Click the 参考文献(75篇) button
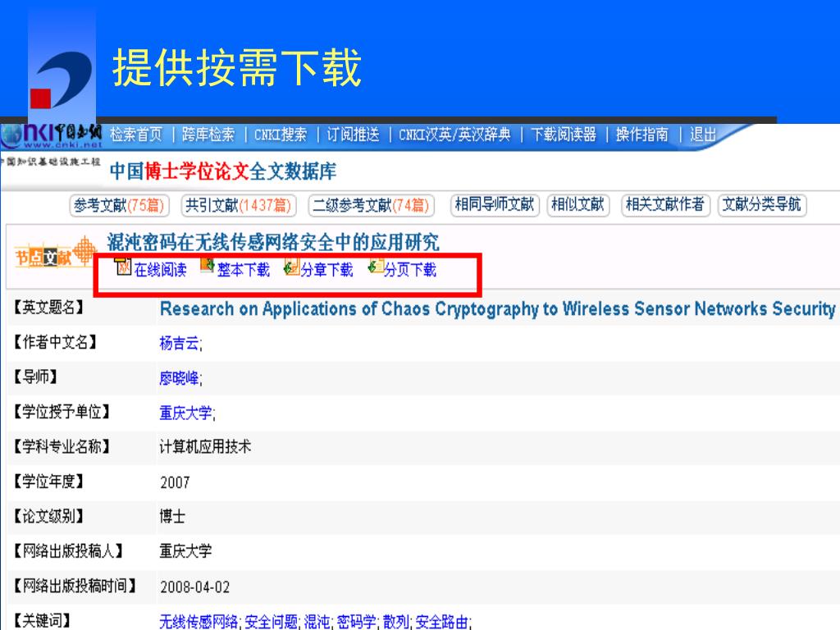 [119, 205]
